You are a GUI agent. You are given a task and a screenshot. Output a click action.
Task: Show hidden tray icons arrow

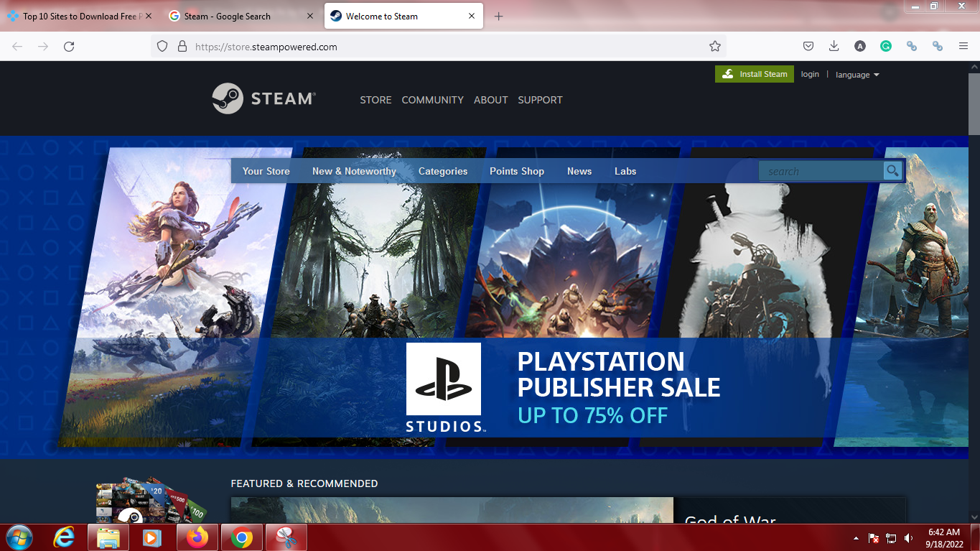point(856,538)
